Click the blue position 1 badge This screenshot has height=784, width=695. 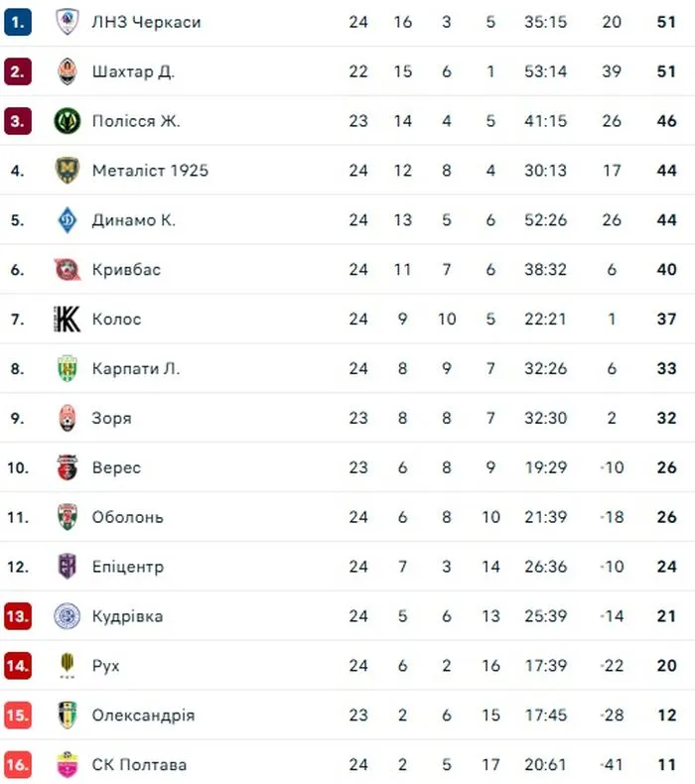[x=17, y=21]
